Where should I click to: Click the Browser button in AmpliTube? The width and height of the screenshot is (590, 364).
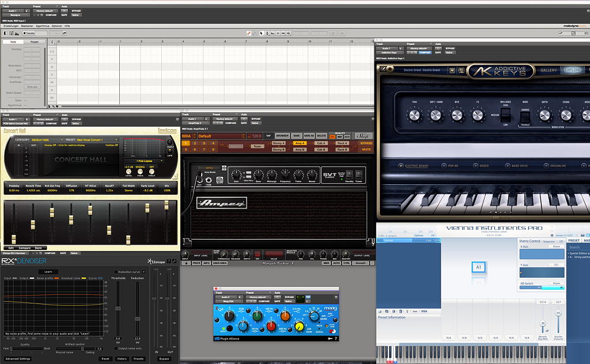pyautogui.click(x=282, y=136)
